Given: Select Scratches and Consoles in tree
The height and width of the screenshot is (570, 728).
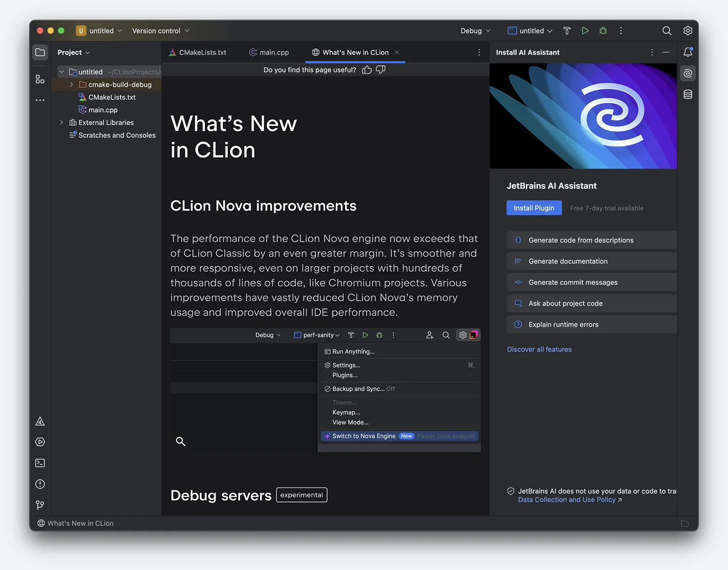Looking at the screenshot, I should point(112,135).
